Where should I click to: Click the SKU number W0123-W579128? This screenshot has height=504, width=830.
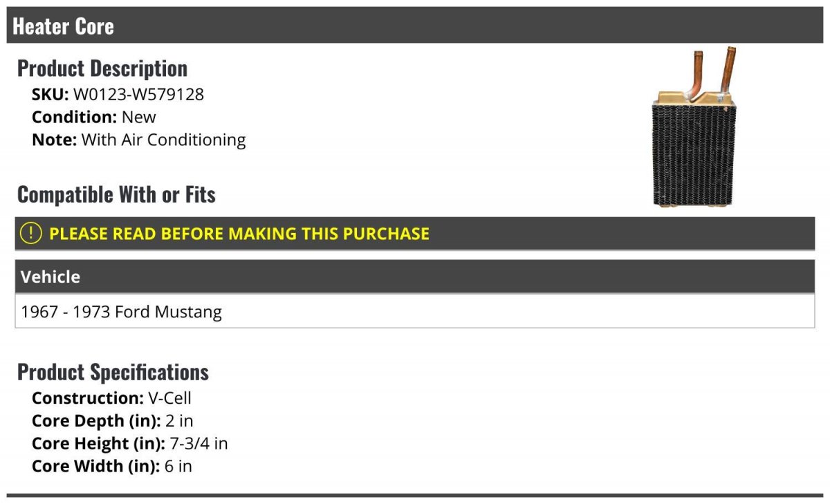pos(138,94)
